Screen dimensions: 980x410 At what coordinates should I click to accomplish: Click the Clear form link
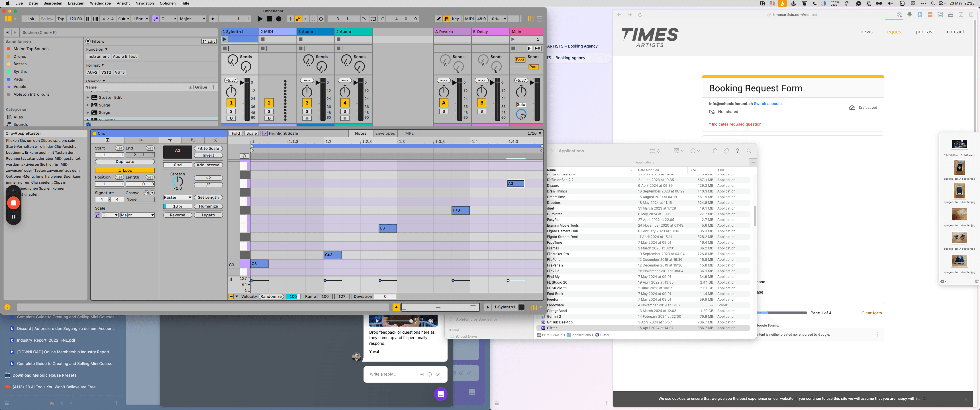[x=871, y=313]
